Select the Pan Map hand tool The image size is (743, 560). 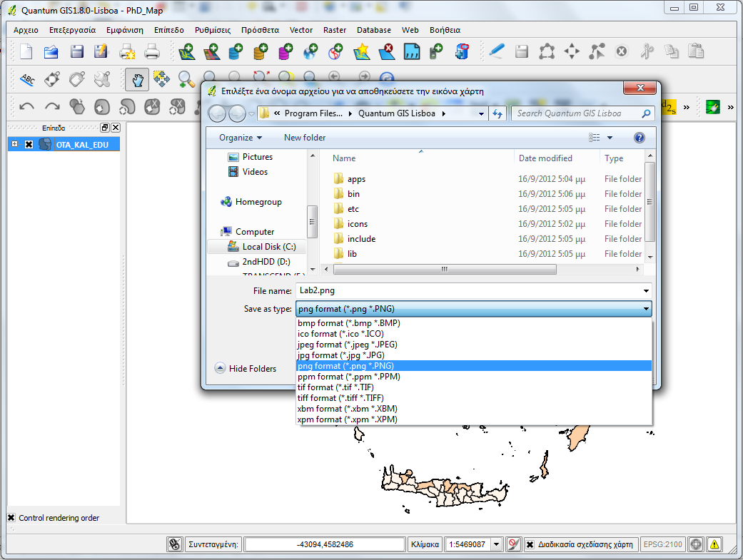click(x=138, y=79)
